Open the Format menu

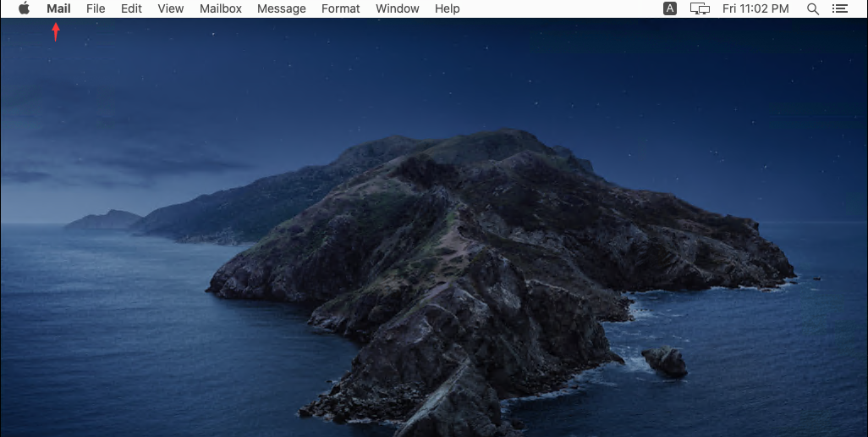pos(341,8)
